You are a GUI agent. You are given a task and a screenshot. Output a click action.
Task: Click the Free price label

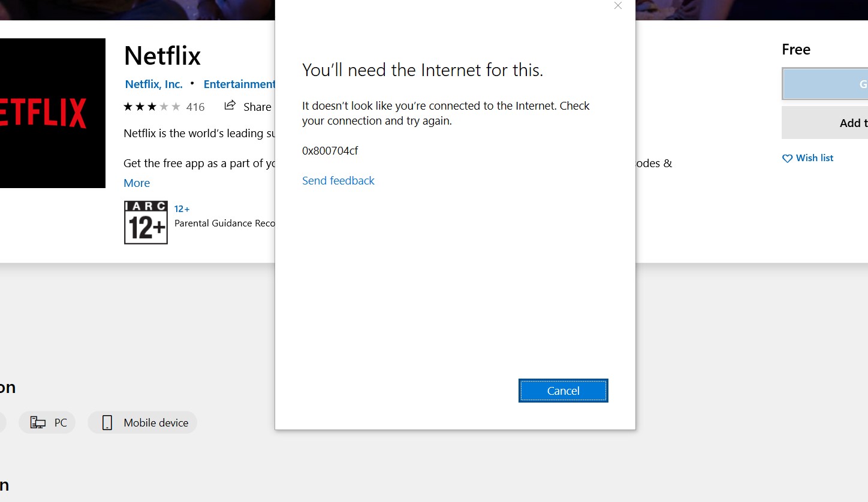(x=796, y=50)
